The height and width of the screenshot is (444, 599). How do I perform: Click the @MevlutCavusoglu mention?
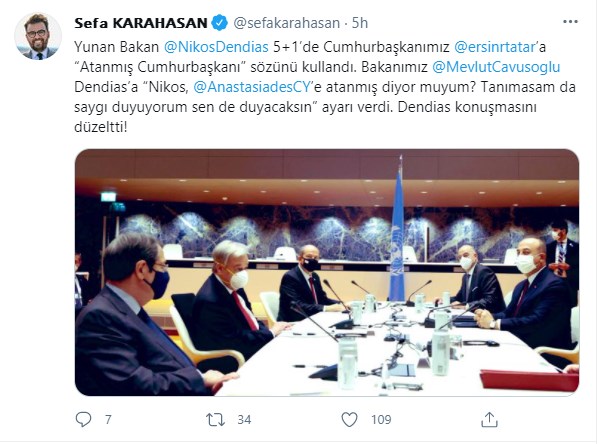[496, 67]
